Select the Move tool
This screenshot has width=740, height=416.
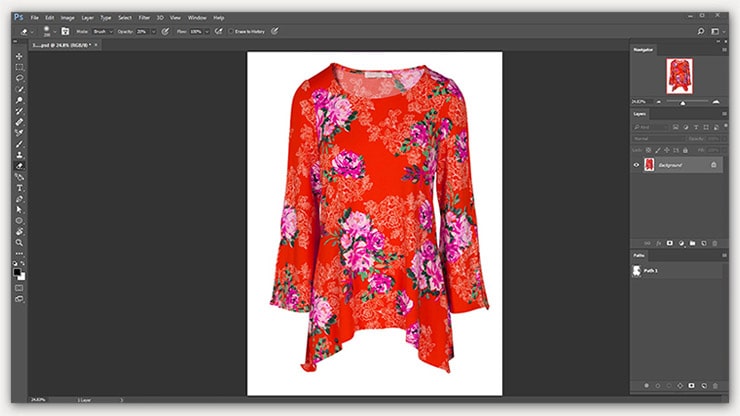19,56
